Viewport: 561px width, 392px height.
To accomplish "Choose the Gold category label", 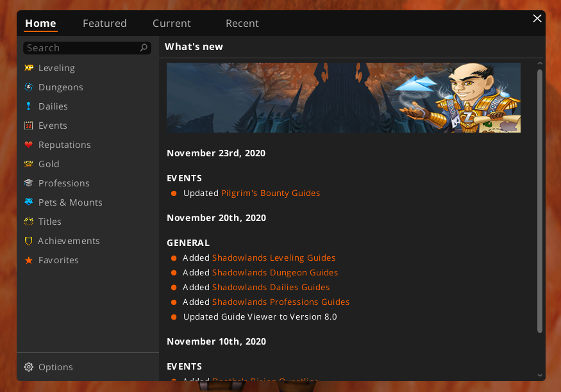I will 49,164.
